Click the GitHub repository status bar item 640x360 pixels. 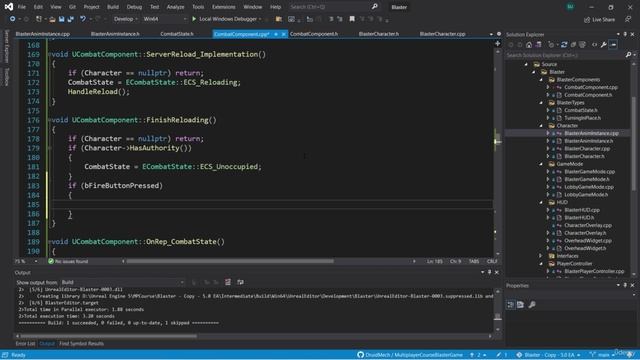pos(410,355)
